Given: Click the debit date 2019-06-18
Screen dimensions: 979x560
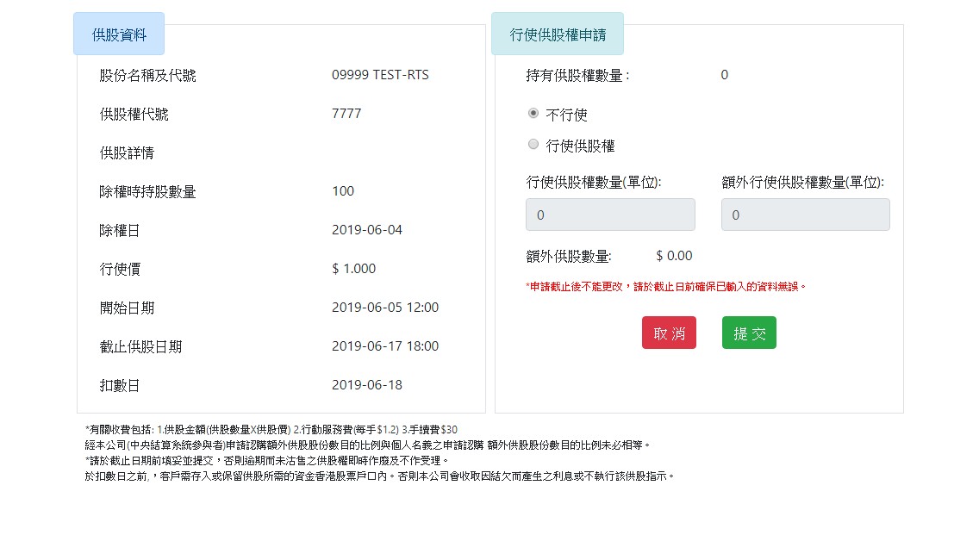Looking at the screenshot, I should coord(367,384).
